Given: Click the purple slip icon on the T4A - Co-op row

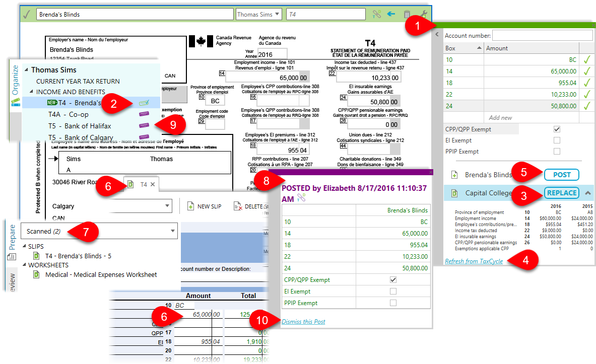Looking at the screenshot, I should coord(144,114).
